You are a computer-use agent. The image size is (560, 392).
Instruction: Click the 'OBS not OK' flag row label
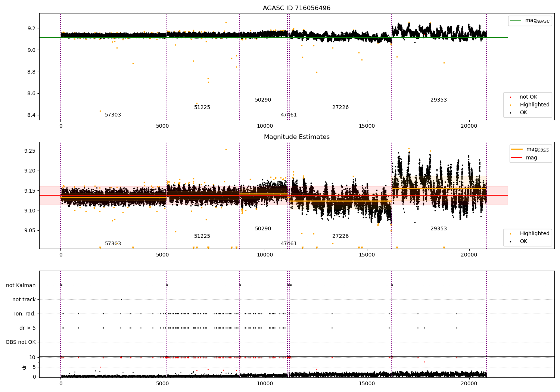click(x=21, y=342)
